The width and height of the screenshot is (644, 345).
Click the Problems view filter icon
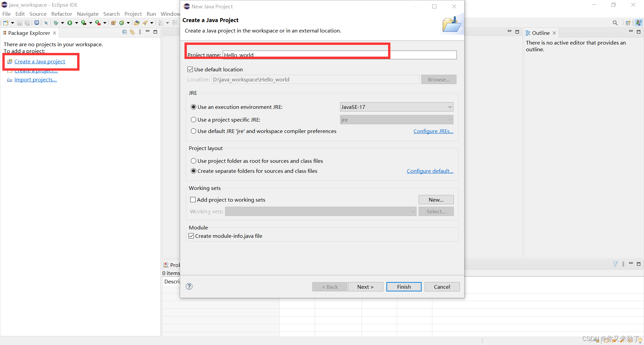[615, 264]
